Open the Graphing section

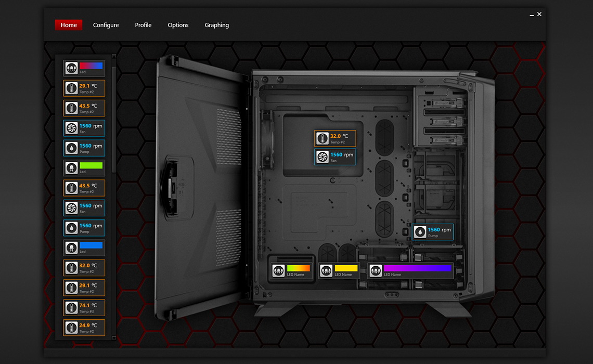point(216,24)
